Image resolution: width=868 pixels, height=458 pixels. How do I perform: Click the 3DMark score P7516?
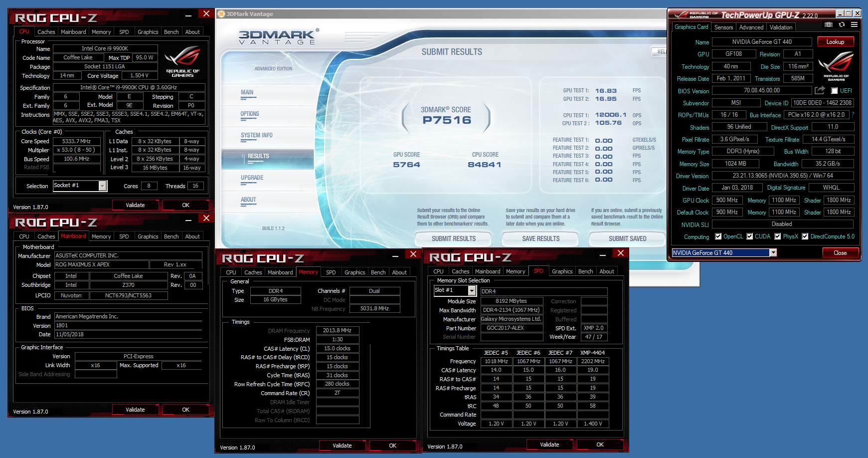tap(447, 120)
